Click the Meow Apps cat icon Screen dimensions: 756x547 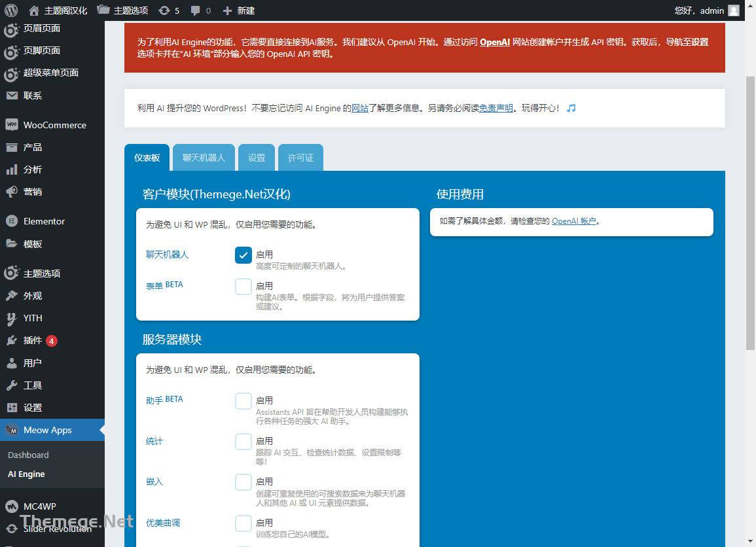(x=12, y=430)
